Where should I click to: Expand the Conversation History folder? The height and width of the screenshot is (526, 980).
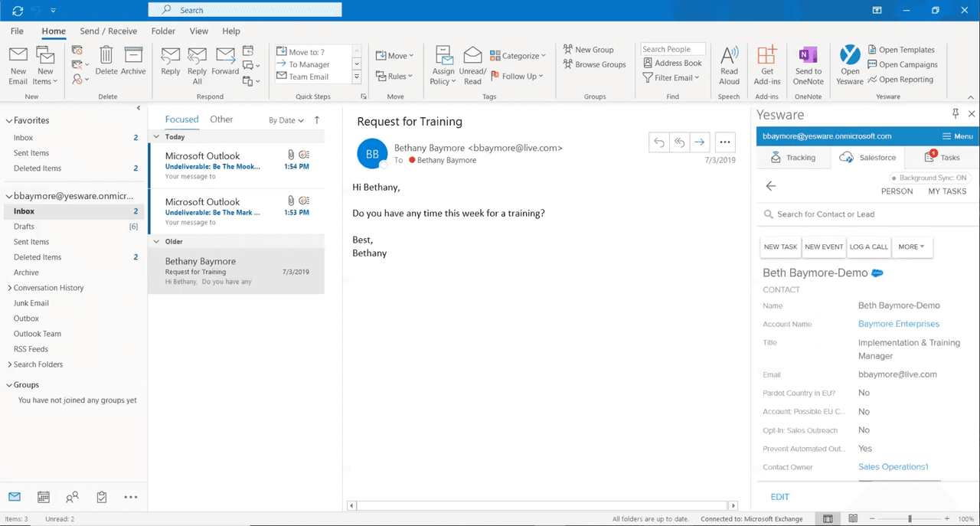(x=11, y=287)
